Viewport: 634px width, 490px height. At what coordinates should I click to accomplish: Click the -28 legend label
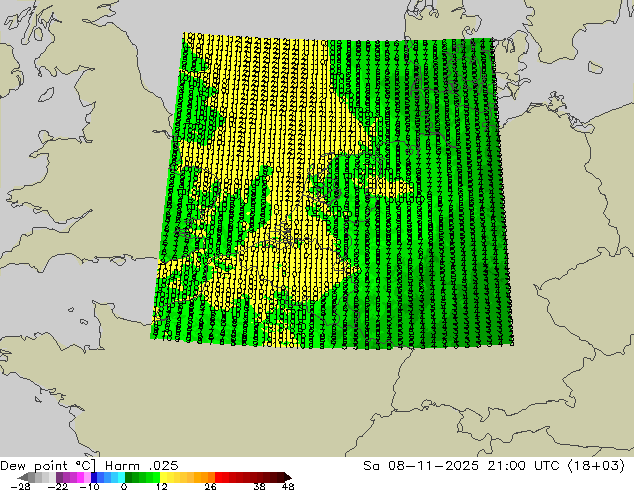coord(20,486)
